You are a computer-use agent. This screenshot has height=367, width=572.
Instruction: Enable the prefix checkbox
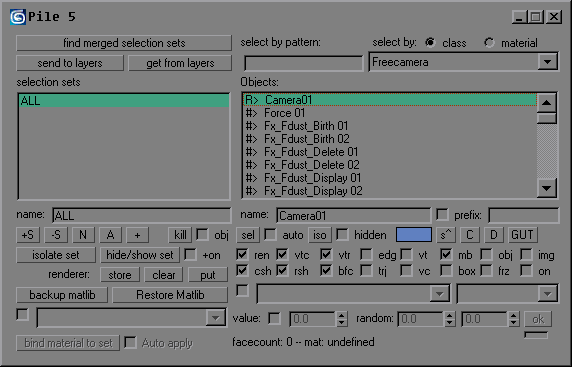[x=442, y=215]
